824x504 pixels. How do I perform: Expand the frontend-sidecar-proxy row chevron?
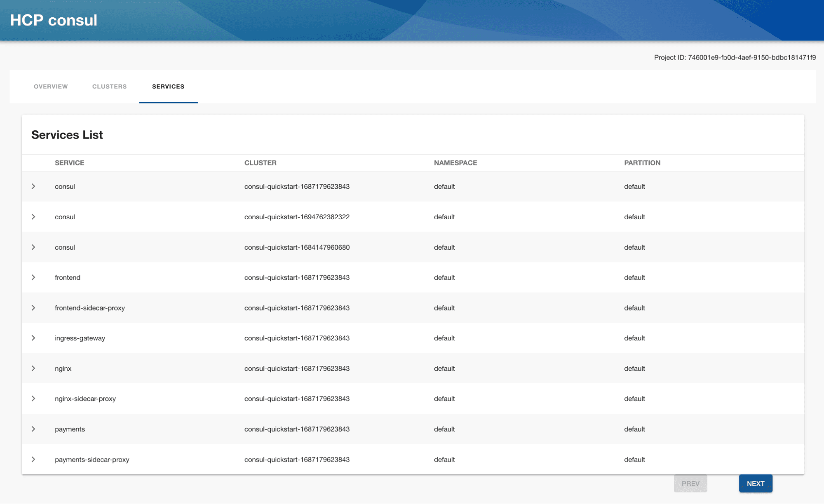coord(33,308)
